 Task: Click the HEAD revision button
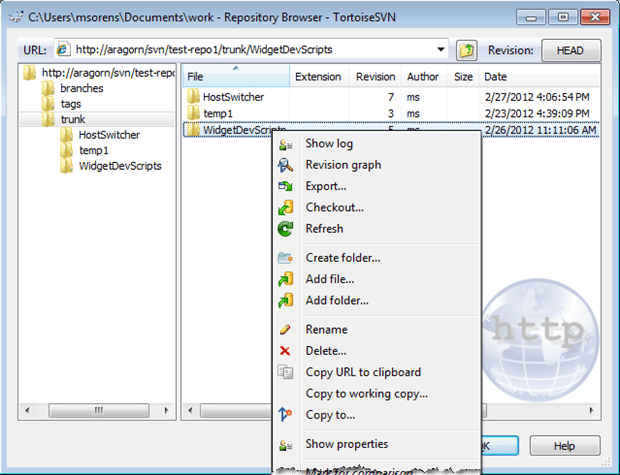pyautogui.click(x=571, y=51)
